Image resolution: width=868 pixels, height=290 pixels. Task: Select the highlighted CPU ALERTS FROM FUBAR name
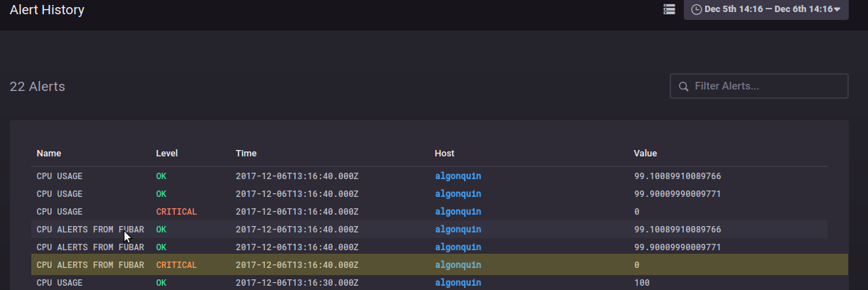[x=90, y=264]
